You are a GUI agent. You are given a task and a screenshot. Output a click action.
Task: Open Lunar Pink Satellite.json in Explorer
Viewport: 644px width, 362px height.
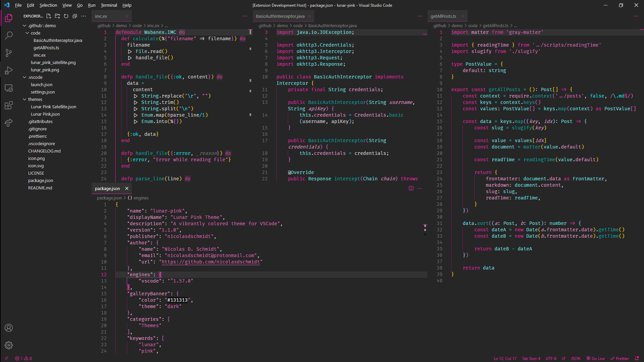pyautogui.click(x=53, y=107)
